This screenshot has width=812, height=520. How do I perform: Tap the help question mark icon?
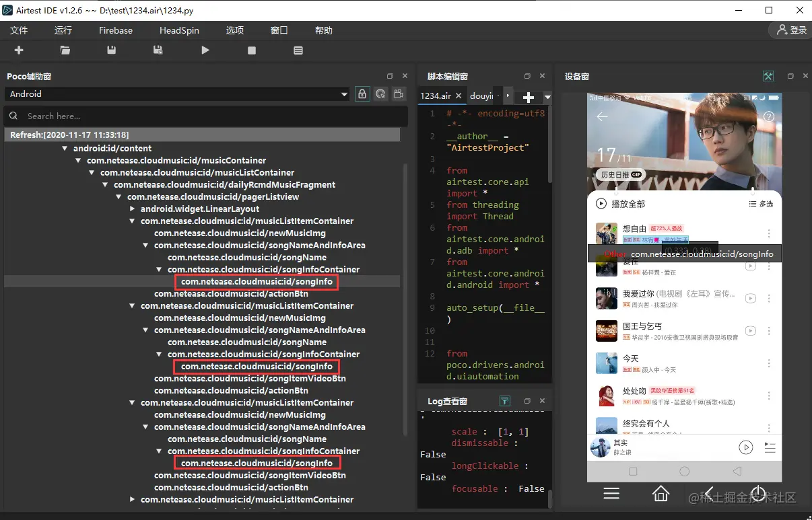coord(769,117)
